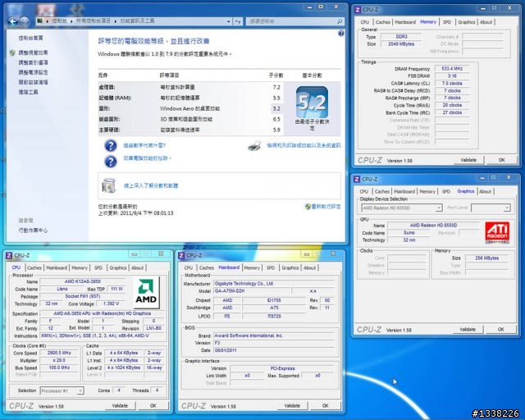Click the AMD logo in CPU tab
525x420 pixels.
pos(146,292)
